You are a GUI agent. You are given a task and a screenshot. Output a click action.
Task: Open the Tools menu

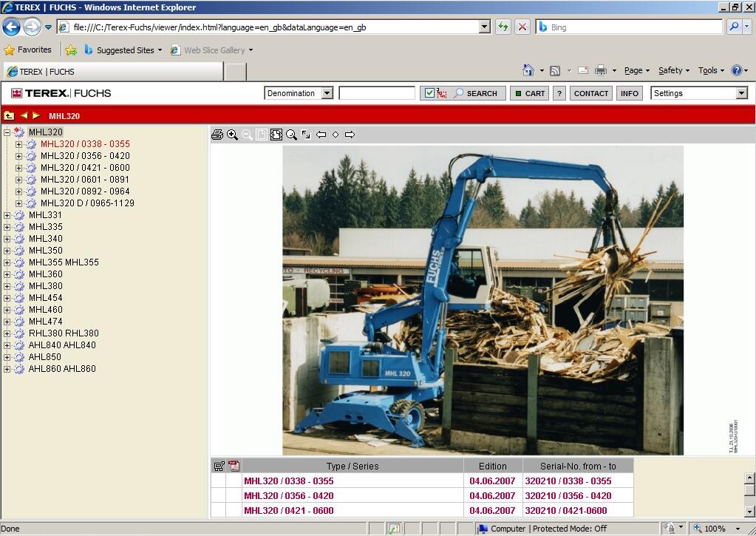pyautogui.click(x=711, y=70)
